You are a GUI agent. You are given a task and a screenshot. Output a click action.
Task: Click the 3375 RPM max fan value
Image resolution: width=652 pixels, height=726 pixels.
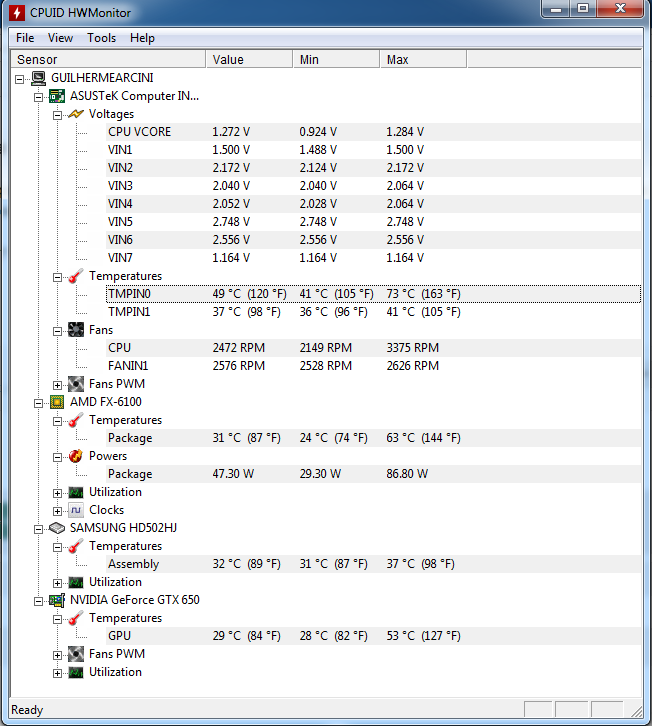tap(413, 348)
